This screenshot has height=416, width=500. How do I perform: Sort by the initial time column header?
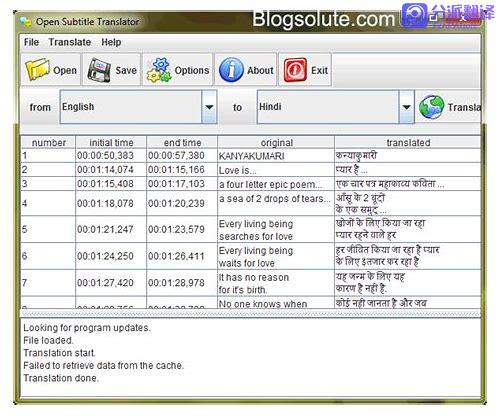point(111,143)
